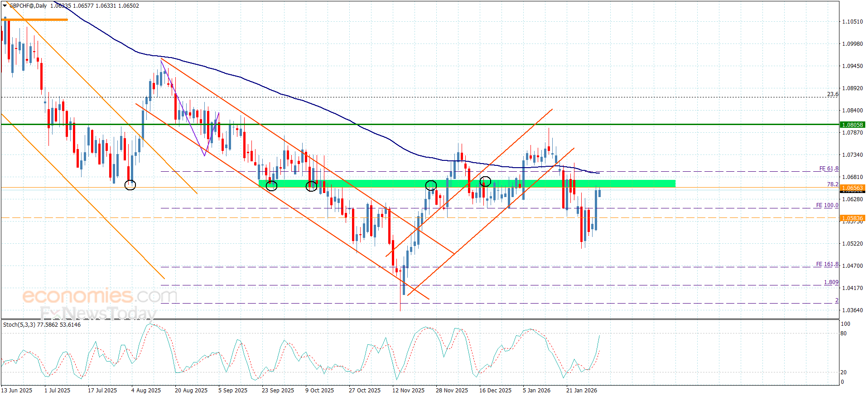Select the 78.2 level label near green zone

(833, 184)
